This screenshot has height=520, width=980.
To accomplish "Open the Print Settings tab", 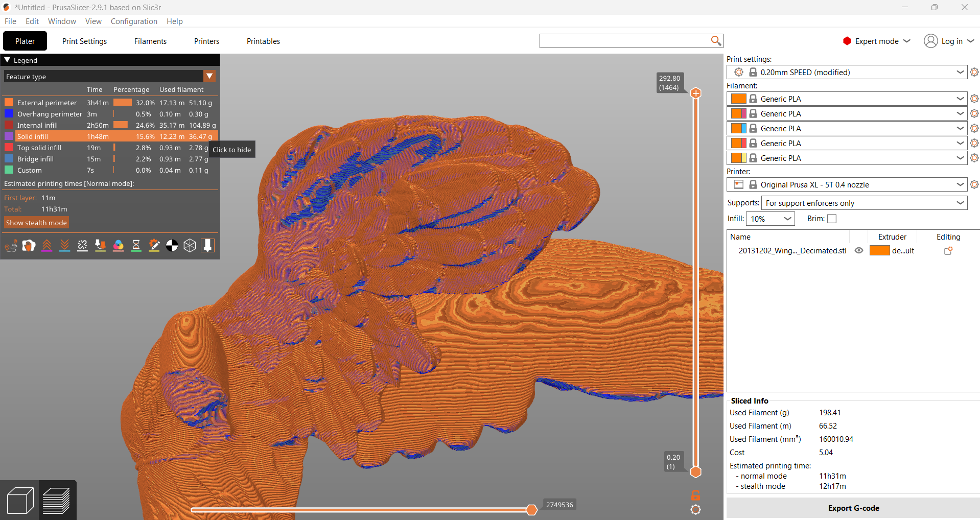I will pyautogui.click(x=85, y=41).
